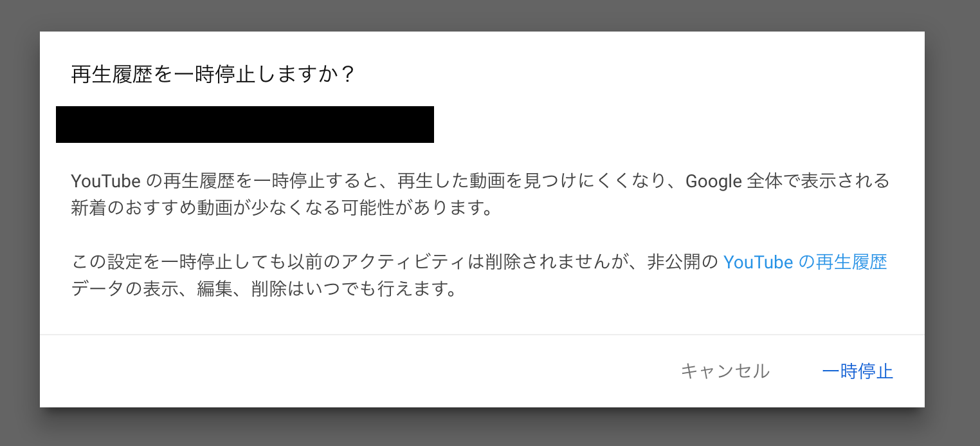Click the word Google in the first paragraph
The height and width of the screenshot is (446, 980).
pos(714,181)
